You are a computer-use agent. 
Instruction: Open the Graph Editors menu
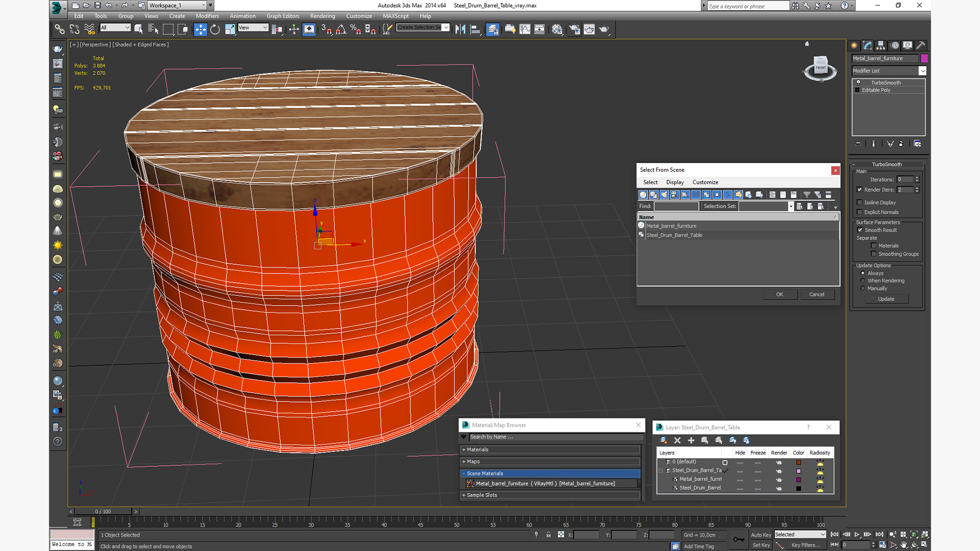pos(283,16)
